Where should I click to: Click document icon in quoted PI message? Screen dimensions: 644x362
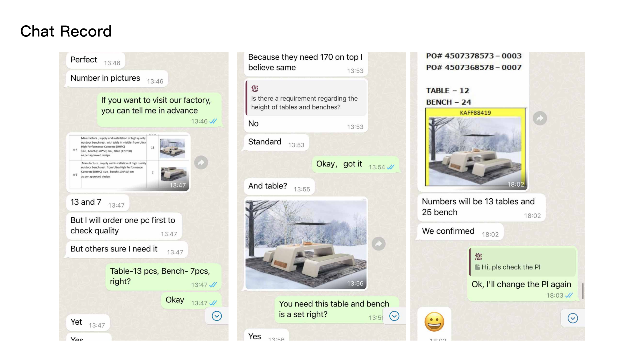coord(477,267)
